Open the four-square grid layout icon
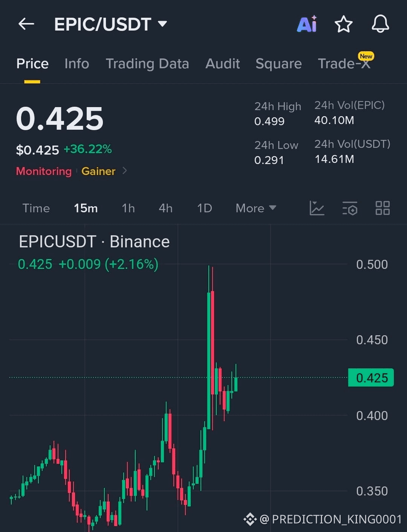Image resolution: width=407 pixels, height=532 pixels. pos(382,208)
